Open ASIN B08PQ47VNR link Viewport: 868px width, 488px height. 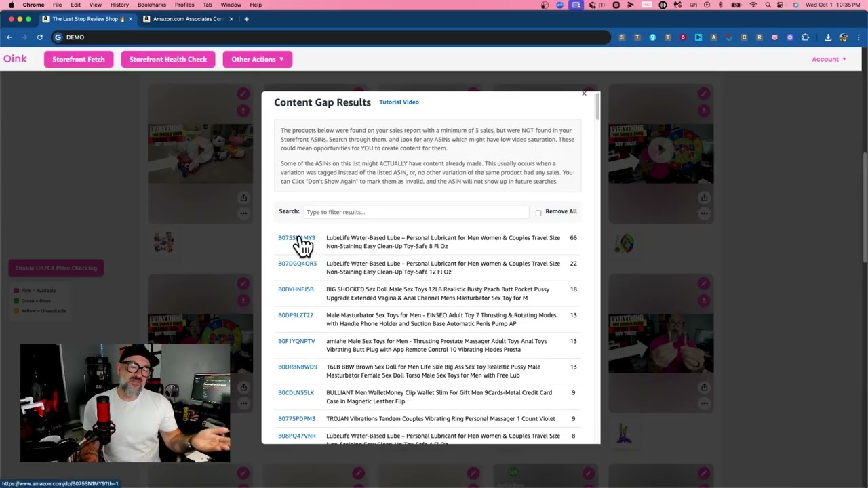click(297, 436)
